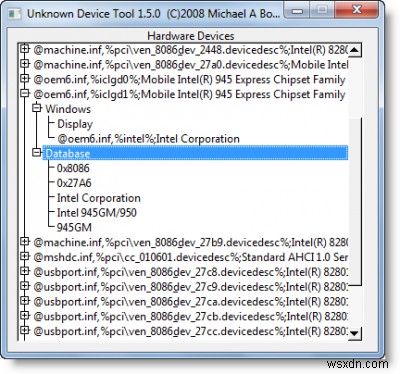Image resolution: width=400 pixels, height=374 pixels.
Task: Select Intel Corporation under Database
Action: tap(99, 198)
